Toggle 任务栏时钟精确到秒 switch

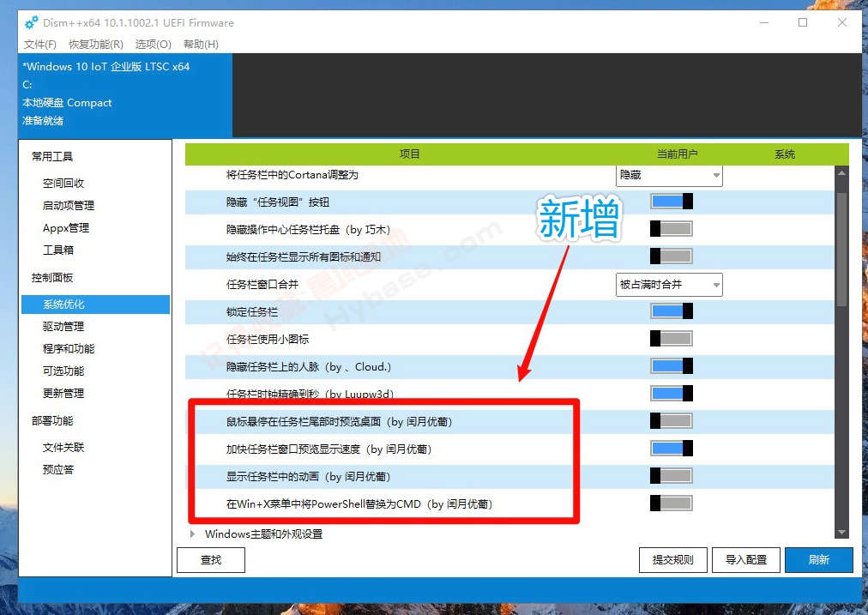[672, 394]
